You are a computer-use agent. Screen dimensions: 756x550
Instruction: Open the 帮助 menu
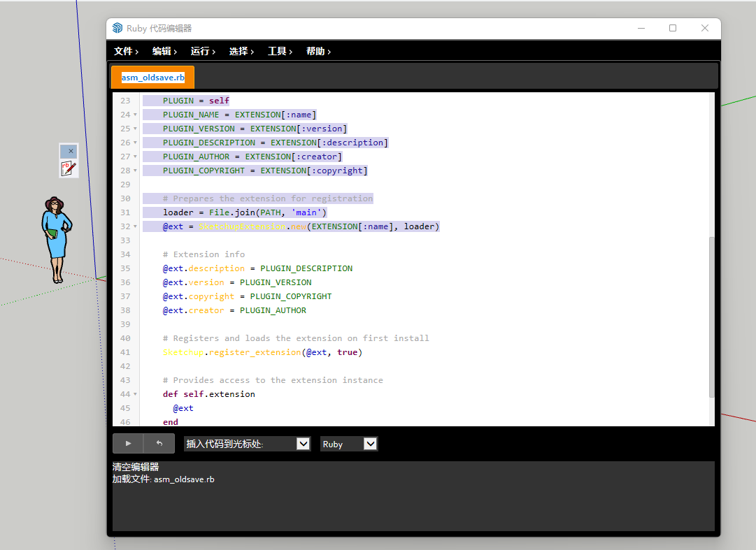click(x=318, y=51)
